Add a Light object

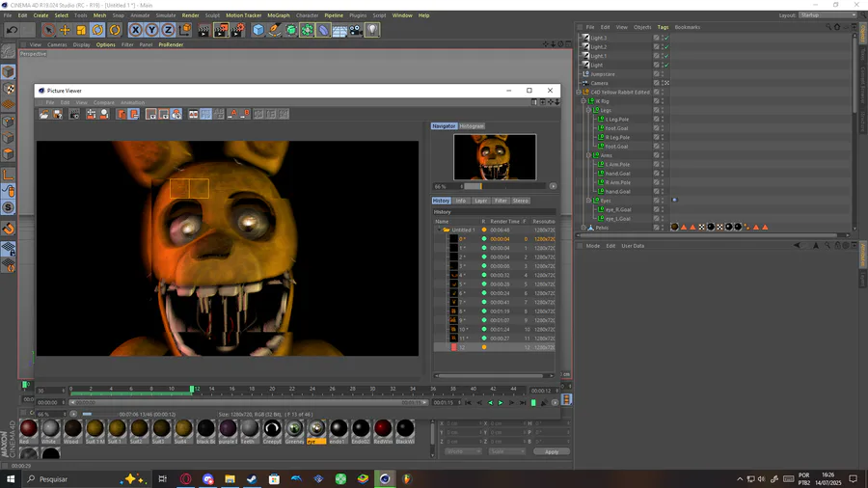coord(372,30)
